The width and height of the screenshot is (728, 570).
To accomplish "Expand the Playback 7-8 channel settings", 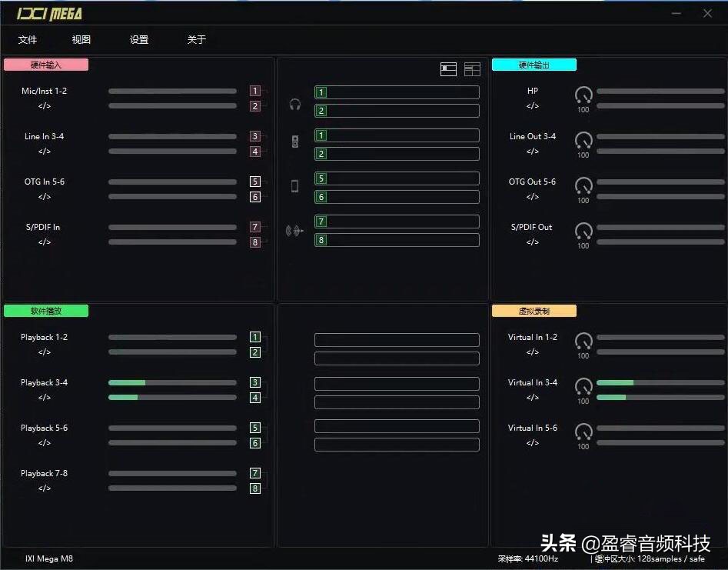I will click(x=42, y=488).
